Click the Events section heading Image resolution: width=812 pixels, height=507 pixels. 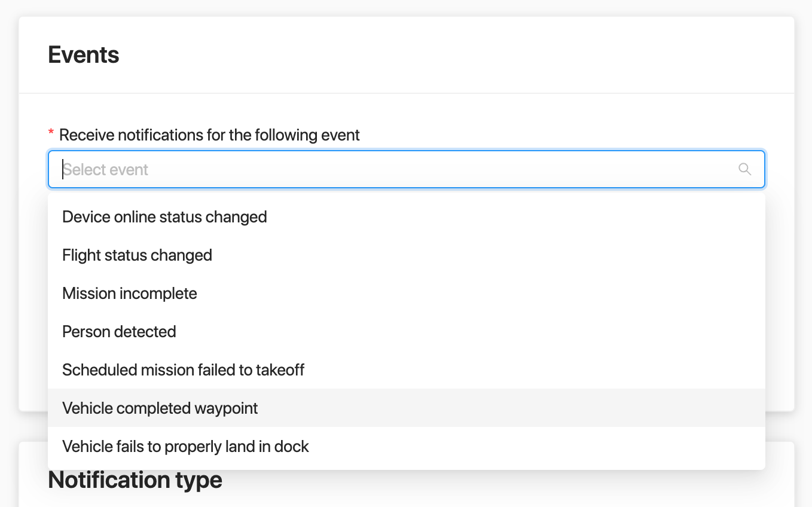84,55
